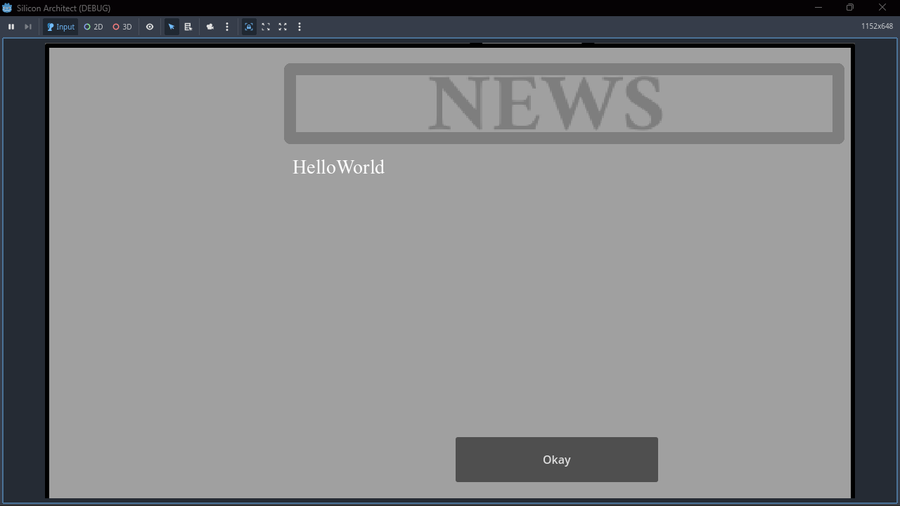Viewport: 900px width, 506px height.
Task: Activate the arrow select tool
Action: tap(171, 27)
